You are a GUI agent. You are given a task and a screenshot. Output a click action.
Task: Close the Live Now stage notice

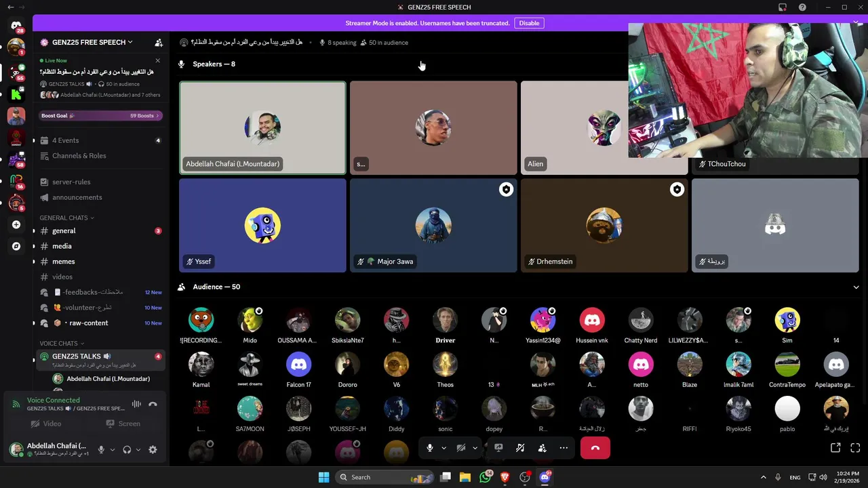[x=158, y=60]
